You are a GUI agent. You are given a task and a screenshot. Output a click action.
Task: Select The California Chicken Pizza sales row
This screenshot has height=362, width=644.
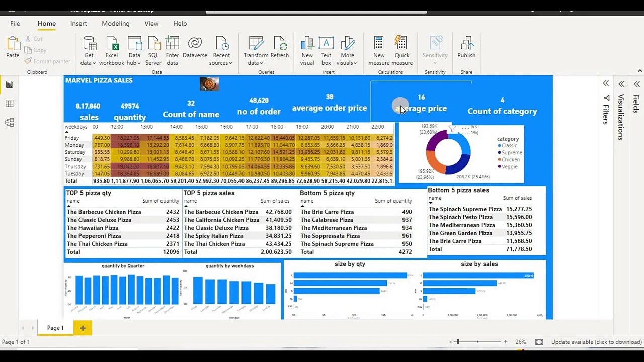237,220
